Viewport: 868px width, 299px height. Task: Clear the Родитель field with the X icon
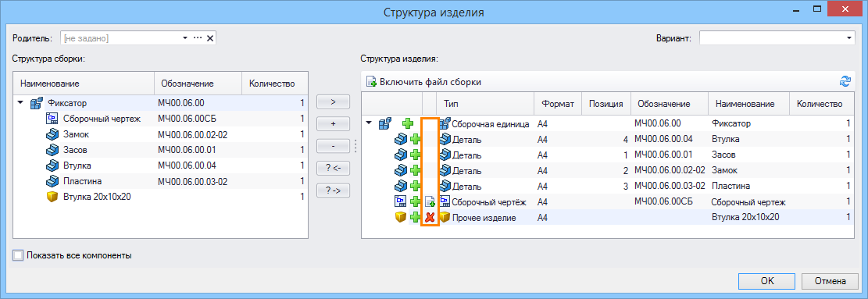point(210,38)
